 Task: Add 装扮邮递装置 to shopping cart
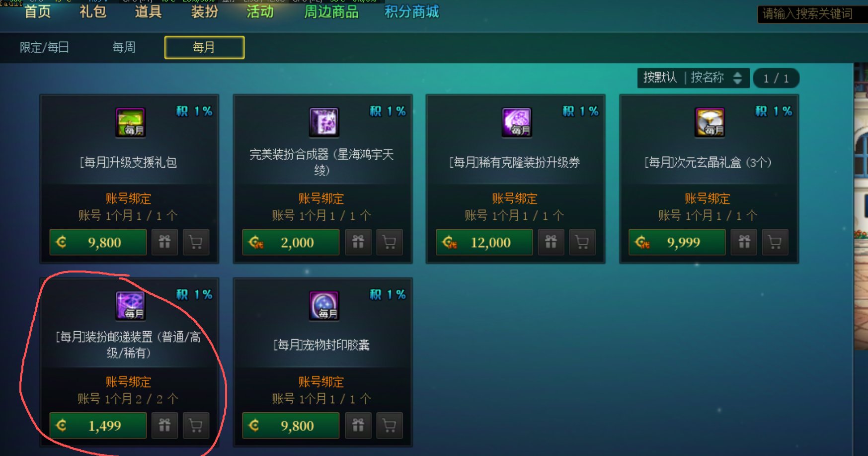[x=196, y=425]
